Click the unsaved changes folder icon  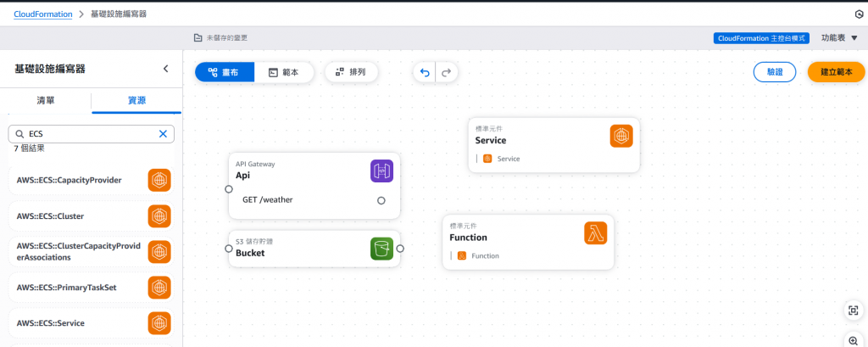click(x=198, y=38)
